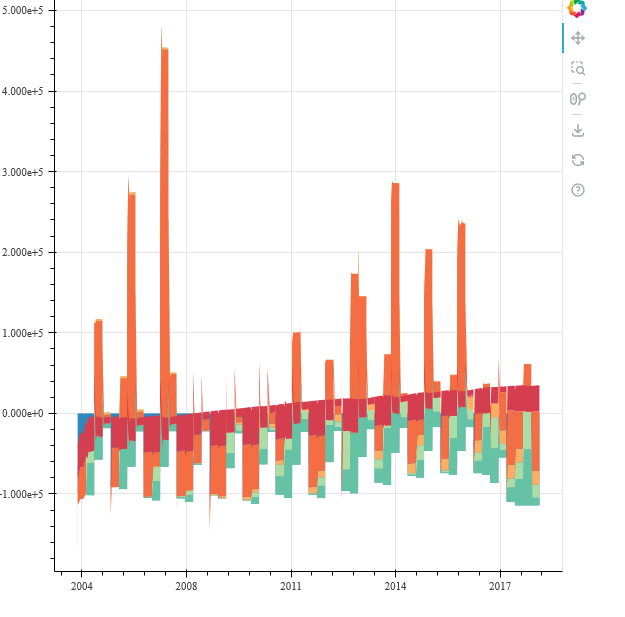
Task: Select the 2.000e+5 y-axis label
Action: pos(22,252)
